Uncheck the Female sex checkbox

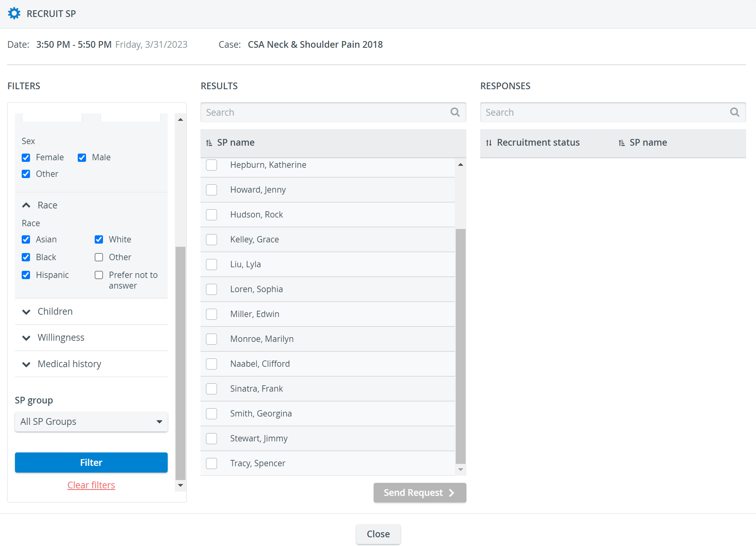(26, 158)
